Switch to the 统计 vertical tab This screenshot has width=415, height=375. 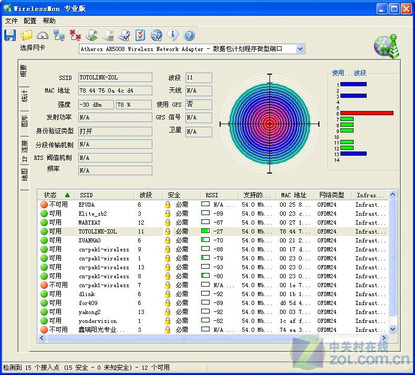point(25,96)
